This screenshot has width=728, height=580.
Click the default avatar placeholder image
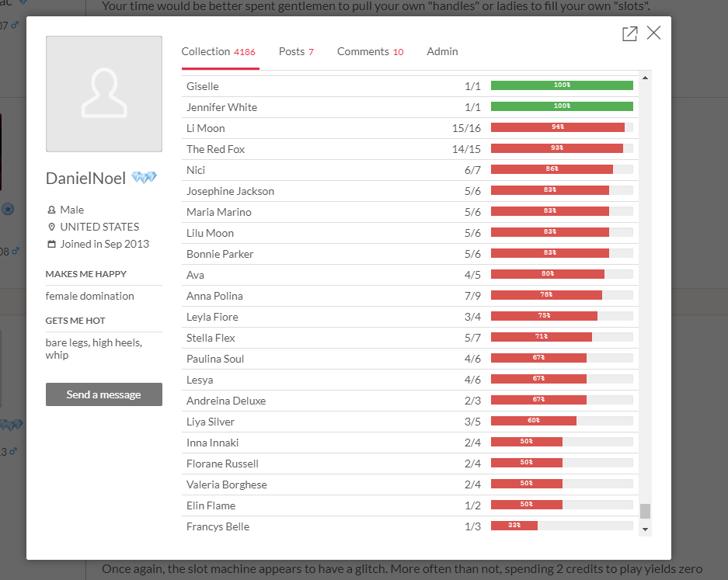[104, 94]
